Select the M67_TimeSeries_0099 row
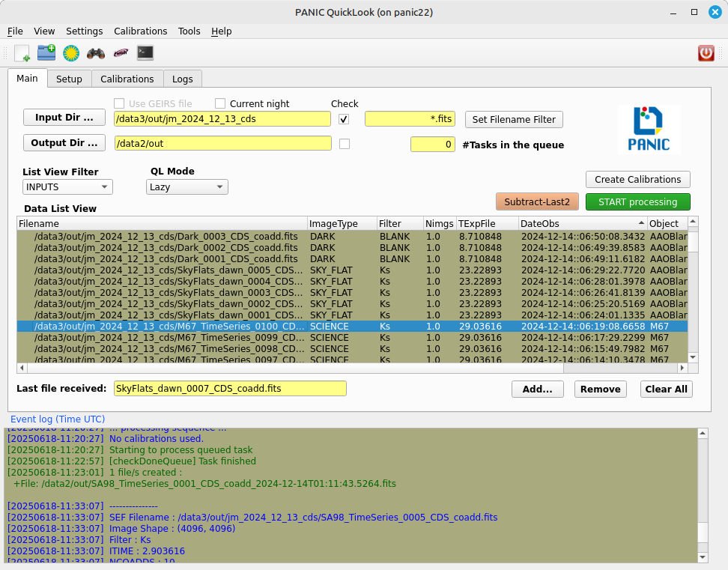Image resolution: width=728 pixels, height=570 pixels. click(353, 338)
